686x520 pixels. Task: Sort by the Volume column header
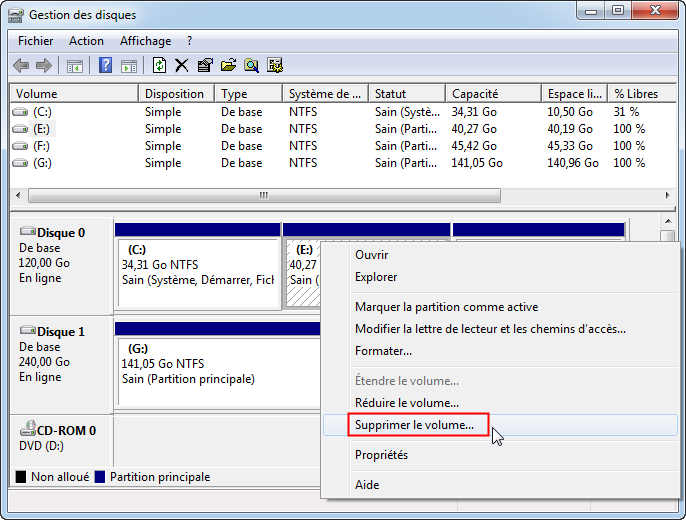(74, 94)
